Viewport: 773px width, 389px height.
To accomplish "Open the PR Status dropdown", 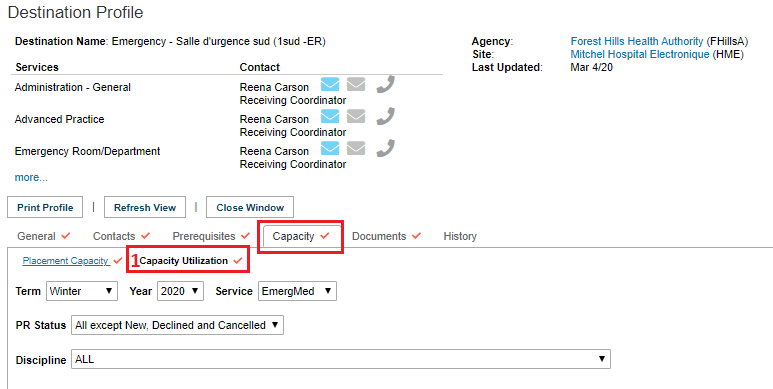I will click(177, 325).
